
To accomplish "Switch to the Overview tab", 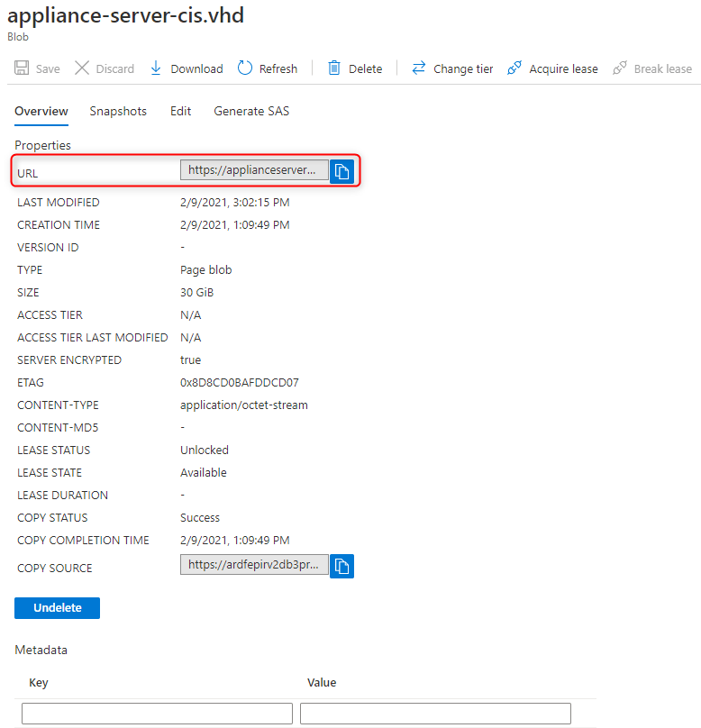I will point(41,111).
